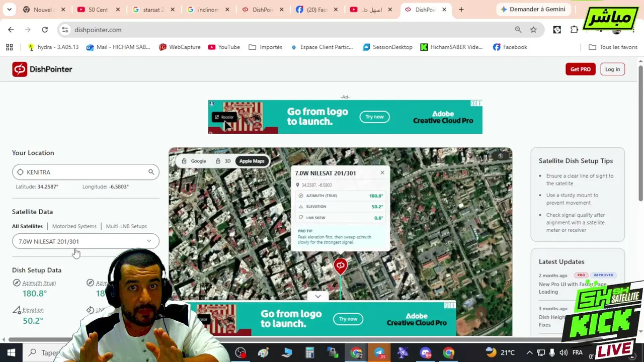Open the Facebook bookmark in bookmarks bar
This screenshot has height=362, width=644.
[x=510, y=47]
